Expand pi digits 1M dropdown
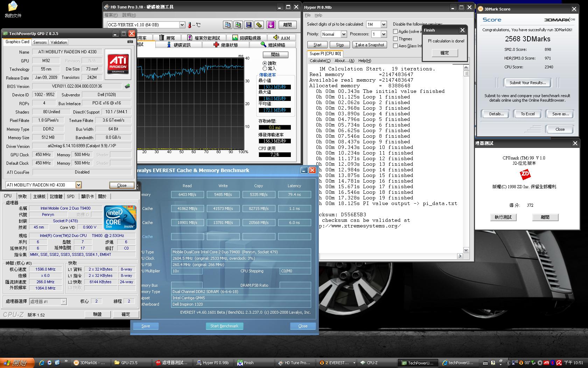 click(384, 24)
